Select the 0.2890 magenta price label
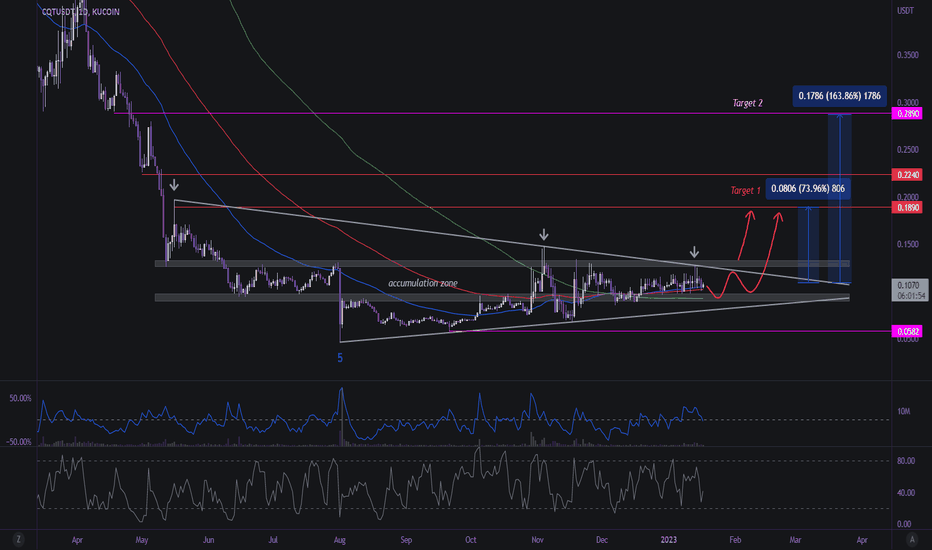The height and width of the screenshot is (550, 932). click(x=907, y=114)
